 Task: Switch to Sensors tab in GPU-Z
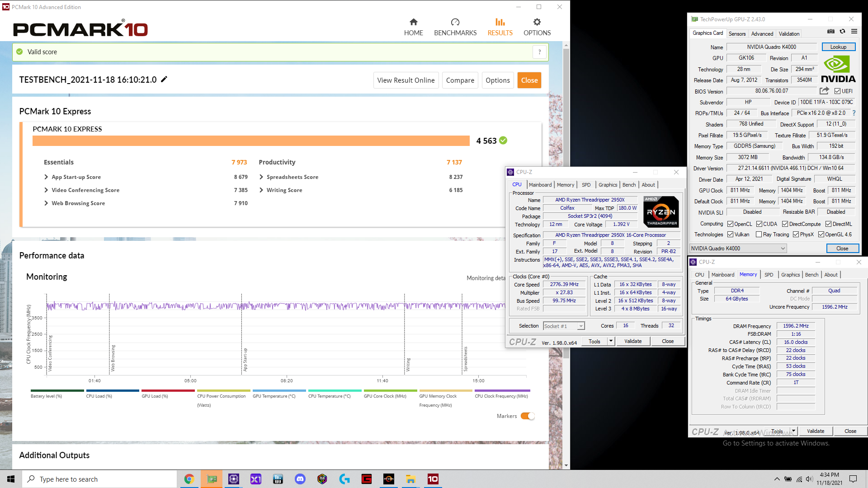point(737,34)
